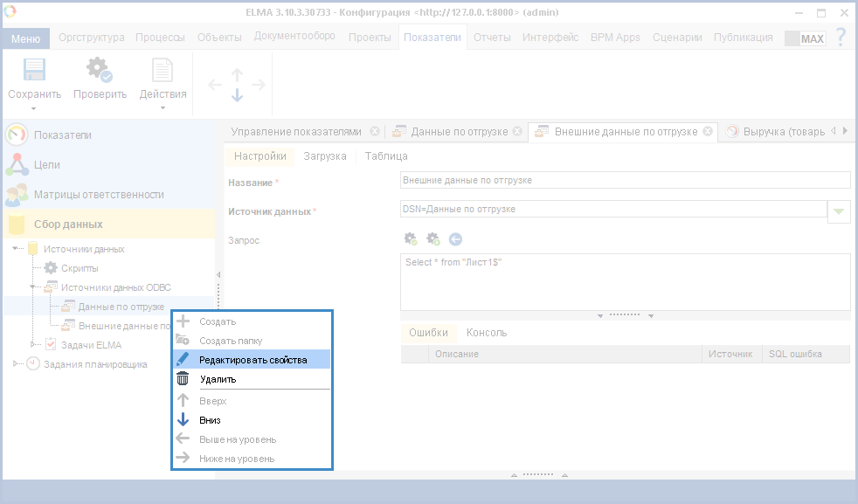
Task: Open Матрицы ответственности section
Action: (x=99, y=194)
